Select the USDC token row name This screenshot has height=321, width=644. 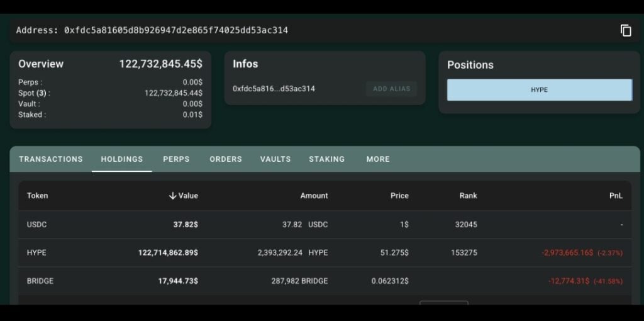[36, 225]
